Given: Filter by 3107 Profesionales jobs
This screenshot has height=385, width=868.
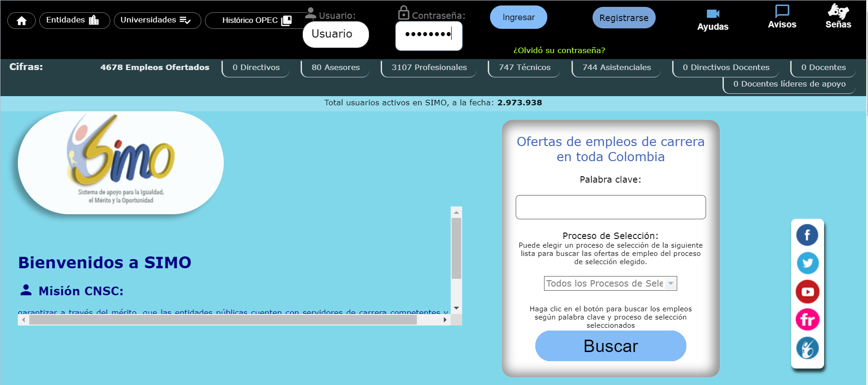Looking at the screenshot, I should [429, 68].
